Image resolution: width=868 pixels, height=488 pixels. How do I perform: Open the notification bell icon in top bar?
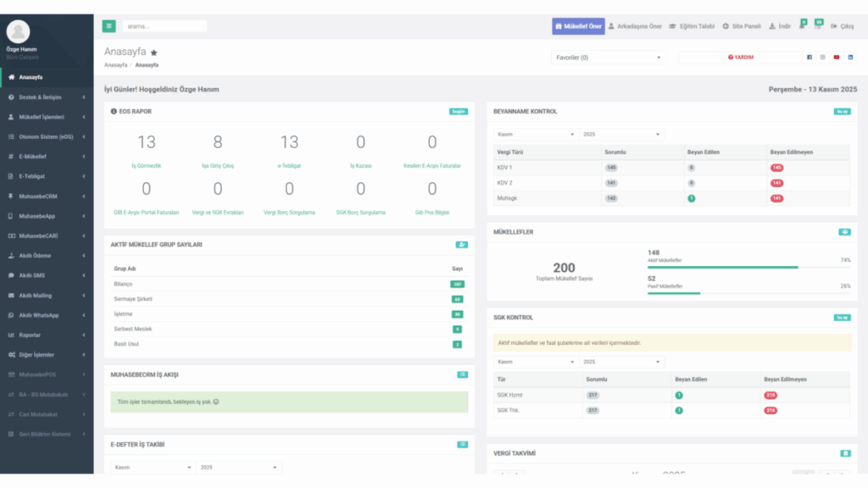pos(802,26)
